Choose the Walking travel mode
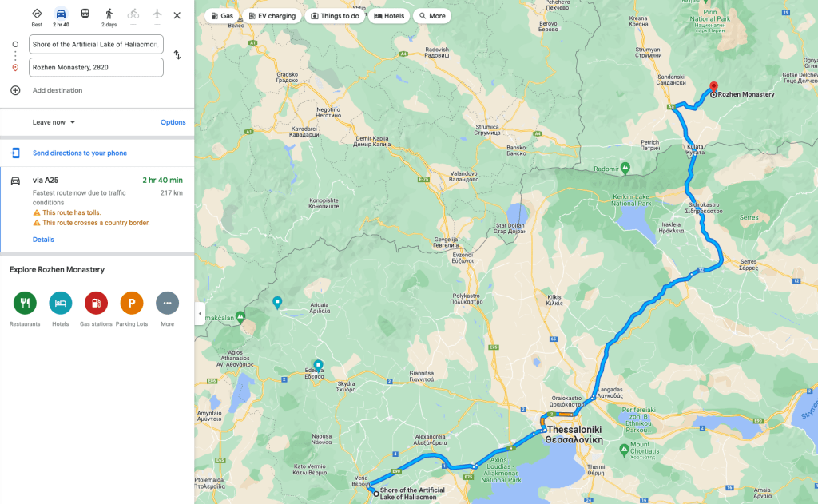818x504 pixels. 109,14
